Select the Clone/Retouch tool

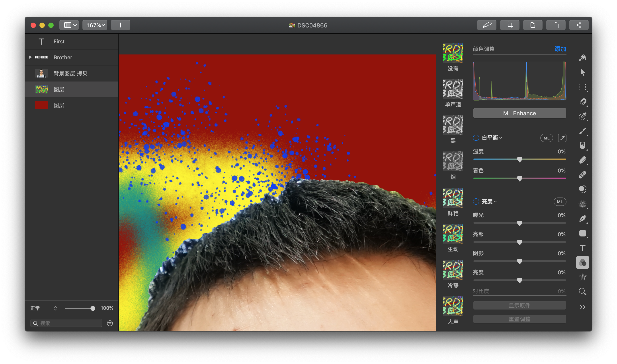coord(582,189)
